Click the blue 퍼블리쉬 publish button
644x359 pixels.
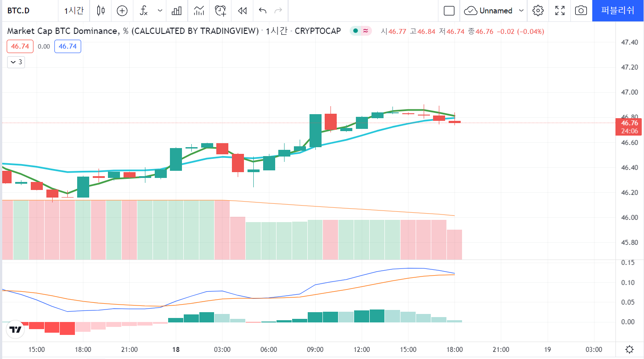pos(618,11)
